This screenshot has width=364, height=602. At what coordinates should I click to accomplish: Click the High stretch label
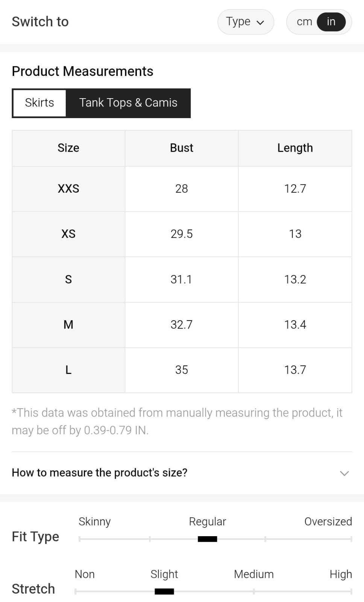tap(340, 574)
